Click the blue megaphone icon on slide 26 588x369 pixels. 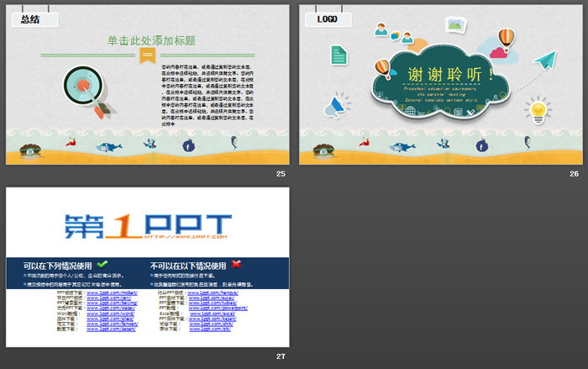pyautogui.click(x=336, y=106)
